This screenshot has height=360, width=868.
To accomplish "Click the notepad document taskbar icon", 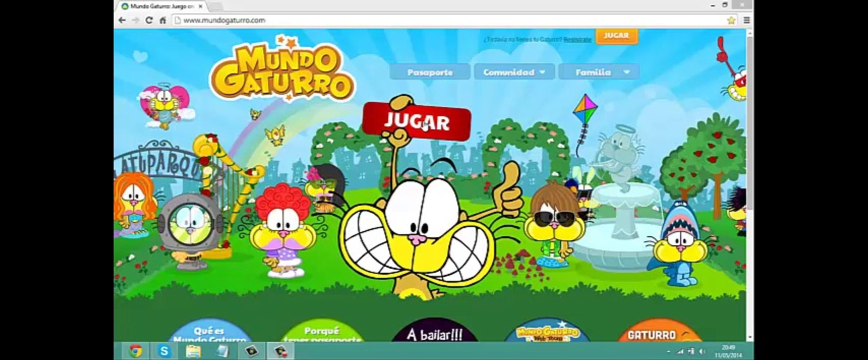I will (222, 351).
